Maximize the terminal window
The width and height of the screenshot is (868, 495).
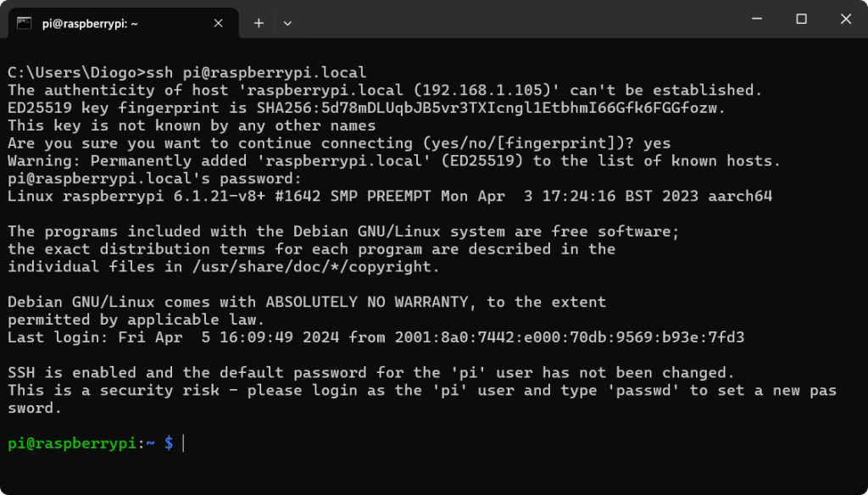[801, 19]
